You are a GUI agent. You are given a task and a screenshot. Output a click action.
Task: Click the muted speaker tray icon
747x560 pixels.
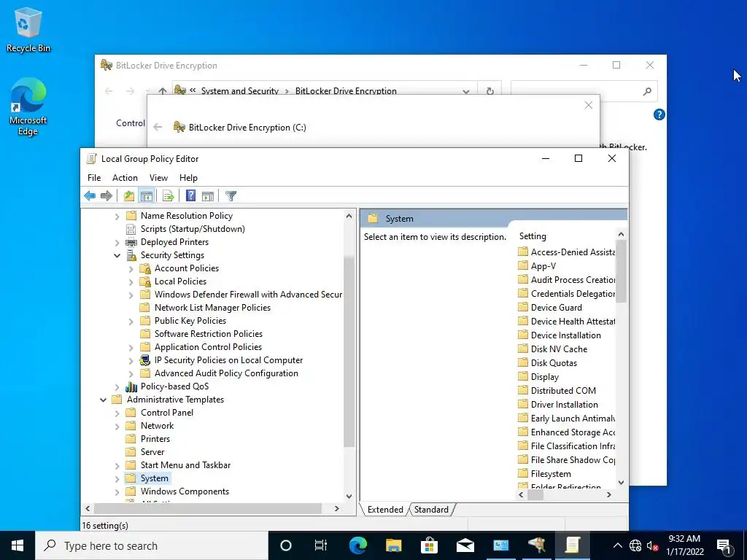click(652, 545)
